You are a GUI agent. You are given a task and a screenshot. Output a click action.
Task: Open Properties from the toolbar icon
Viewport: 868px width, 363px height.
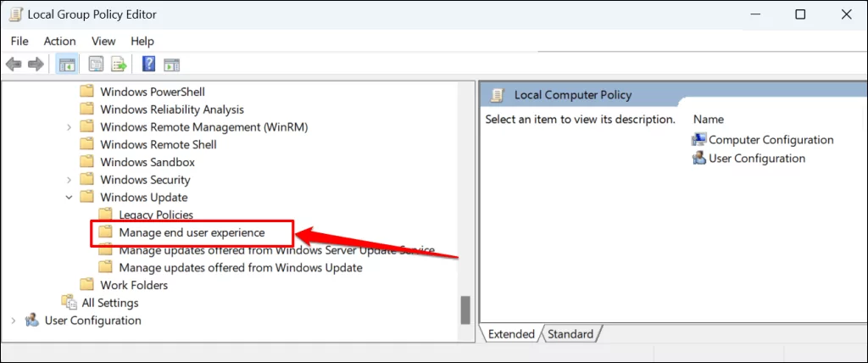96,64
